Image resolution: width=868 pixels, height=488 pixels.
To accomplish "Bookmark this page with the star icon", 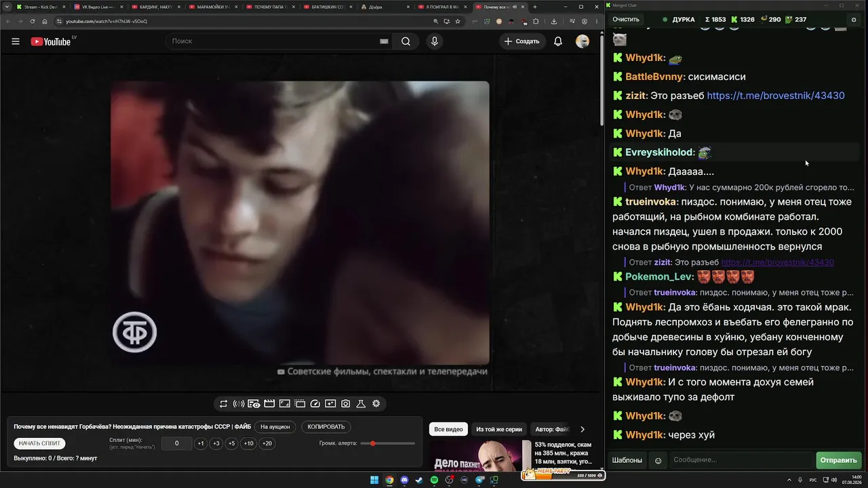I will [458, 21].
